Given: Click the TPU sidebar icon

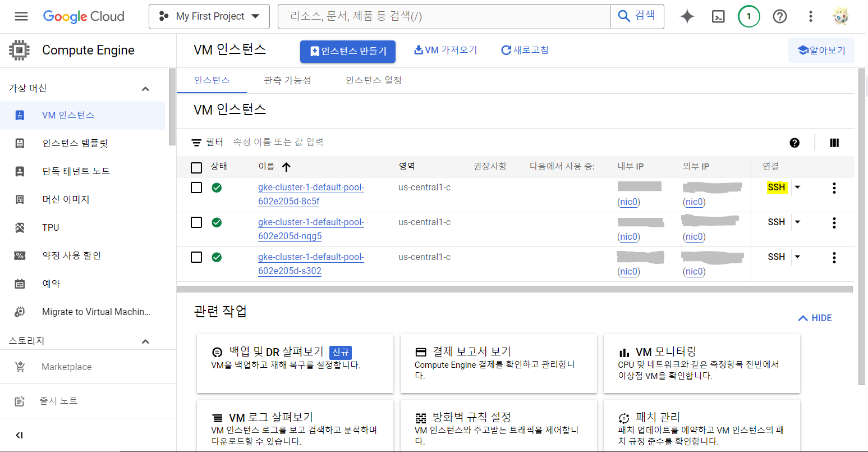Looking at the screenshot, I should (x=20, y=227).
